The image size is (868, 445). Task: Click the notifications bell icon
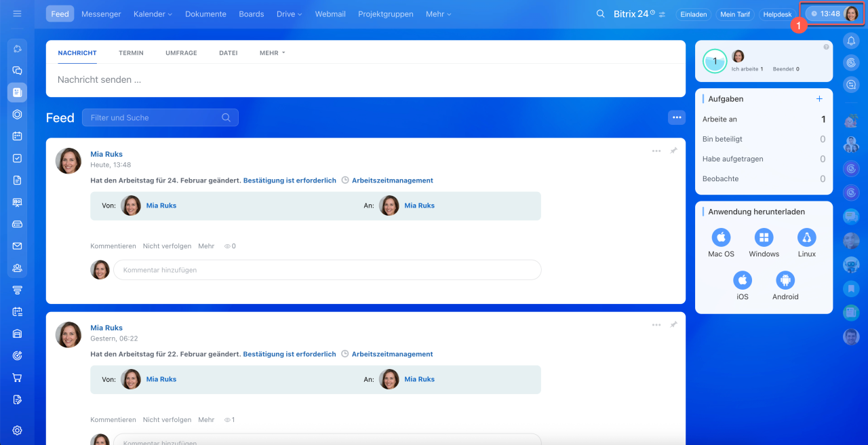point(851,41)
